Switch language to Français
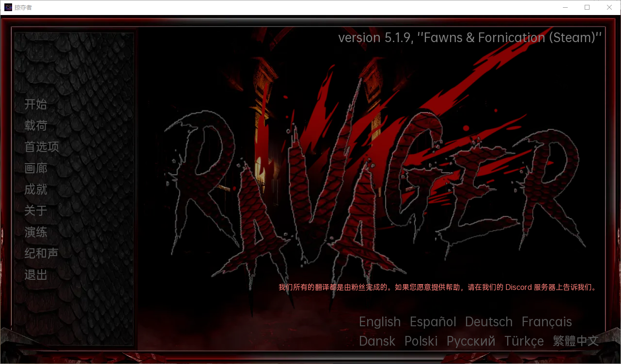 [547, 322]
